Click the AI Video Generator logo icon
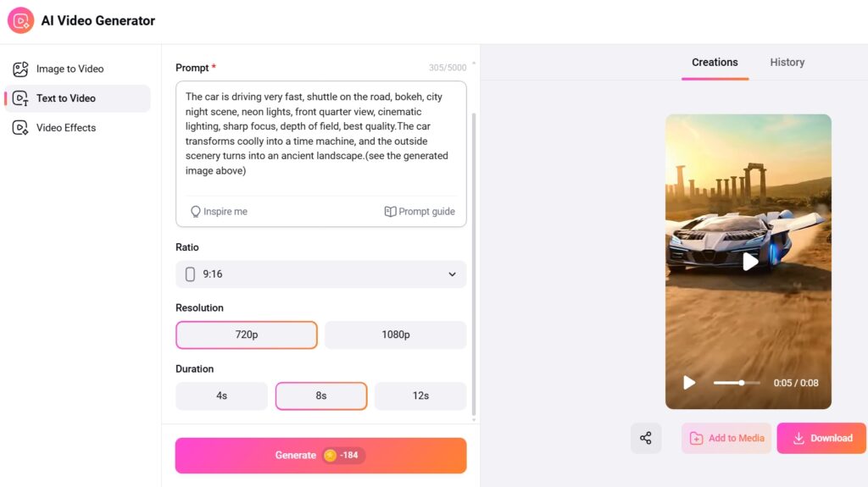Image resolution: width=868 pixels, height=487 pixels. (20, 20)
